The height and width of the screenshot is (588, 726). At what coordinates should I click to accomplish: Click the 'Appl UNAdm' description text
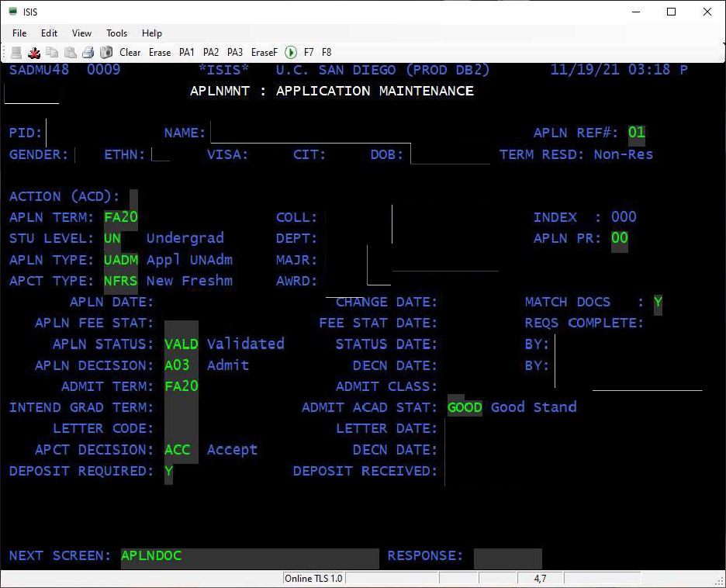point(189,261)
